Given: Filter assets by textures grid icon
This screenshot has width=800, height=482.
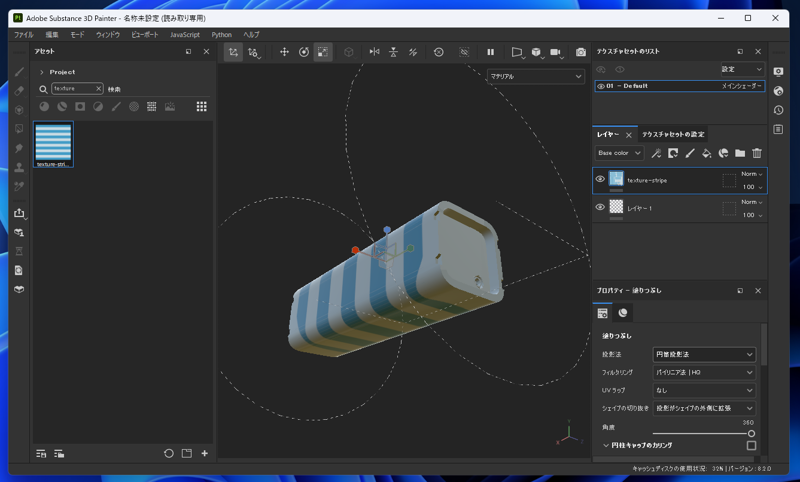Looking at the screenshot, I should tap(152, 107).
